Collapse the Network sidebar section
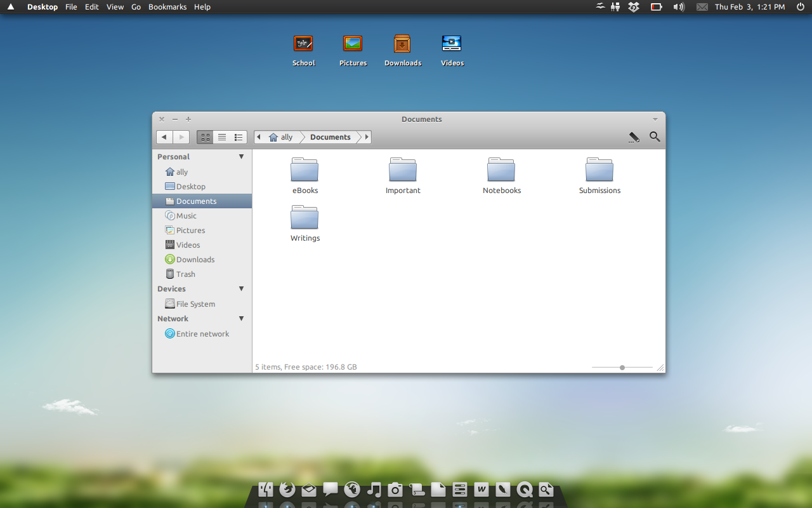Screen dimensions: 812x508 [241, 318]
